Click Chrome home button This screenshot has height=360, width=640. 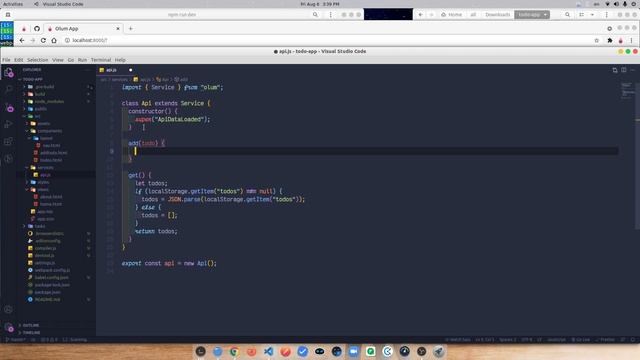tap(54, 40)
